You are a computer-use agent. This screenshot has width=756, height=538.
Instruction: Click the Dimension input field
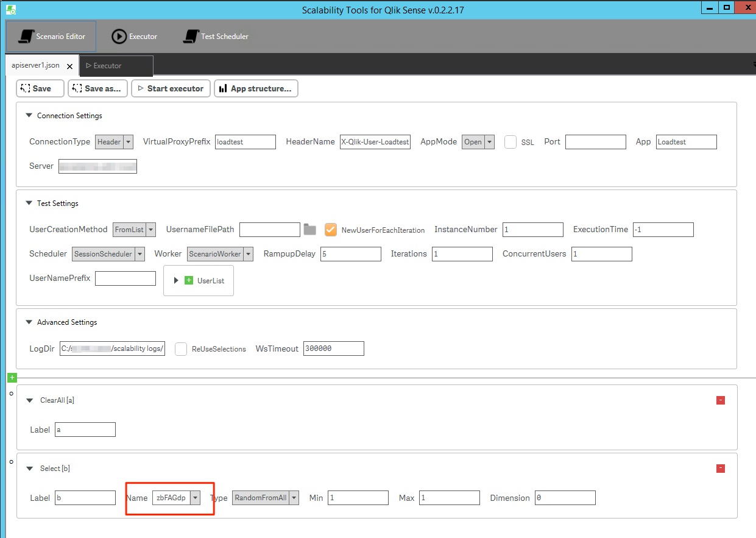pyautogui.click(x=565, y=498)
